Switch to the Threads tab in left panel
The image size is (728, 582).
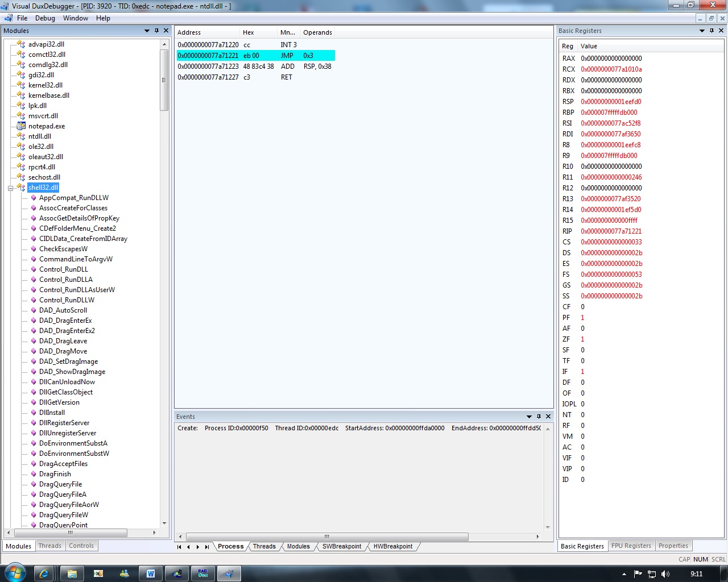[x=50, y=546]
